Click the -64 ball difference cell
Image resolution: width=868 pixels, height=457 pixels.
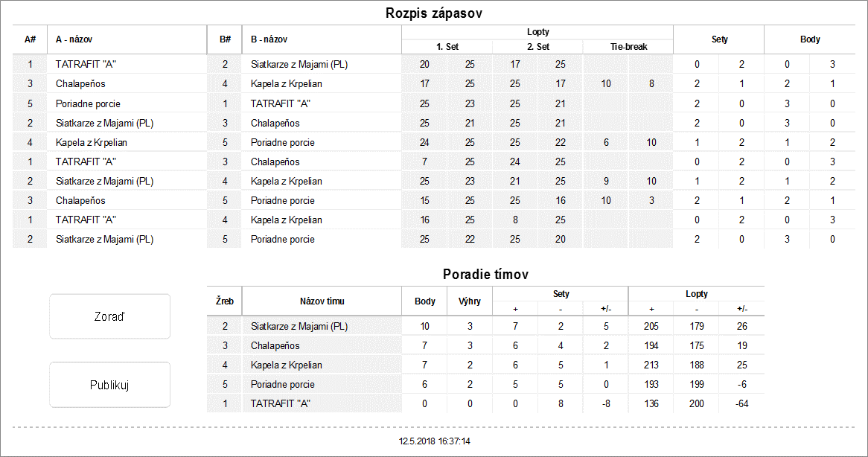pyautogui.click(x=741, y=403)
